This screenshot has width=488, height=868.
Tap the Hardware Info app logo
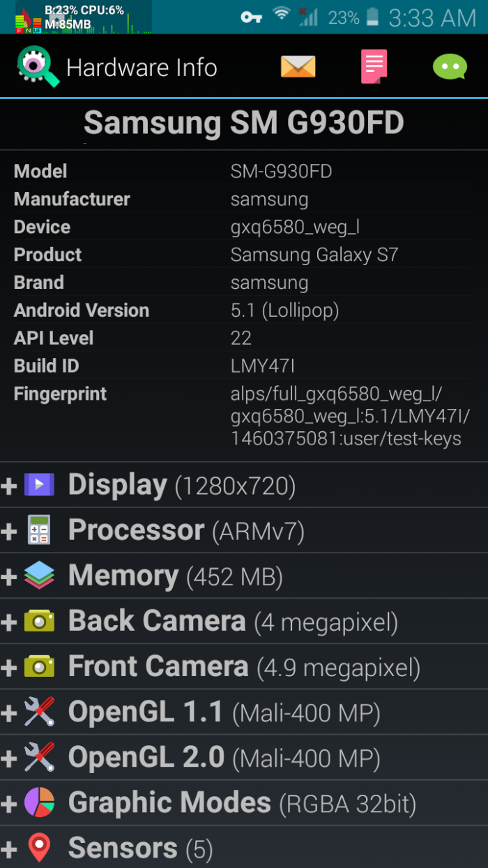[x=38, y=67]
